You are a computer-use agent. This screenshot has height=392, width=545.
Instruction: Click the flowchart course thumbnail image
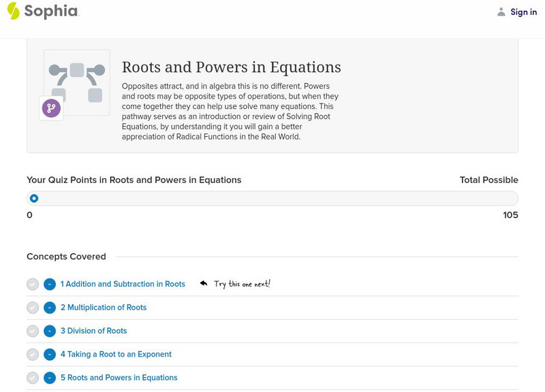click(x=77, y=82)
